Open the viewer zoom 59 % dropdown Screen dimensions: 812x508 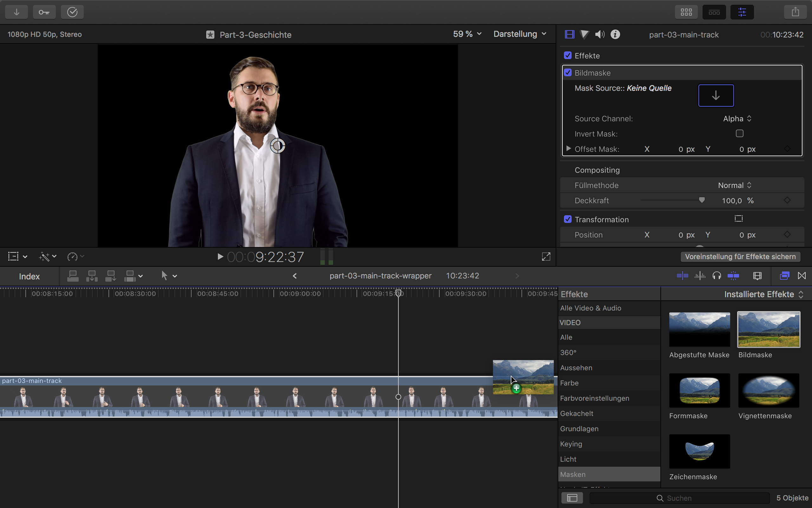[x=467, y=34]
